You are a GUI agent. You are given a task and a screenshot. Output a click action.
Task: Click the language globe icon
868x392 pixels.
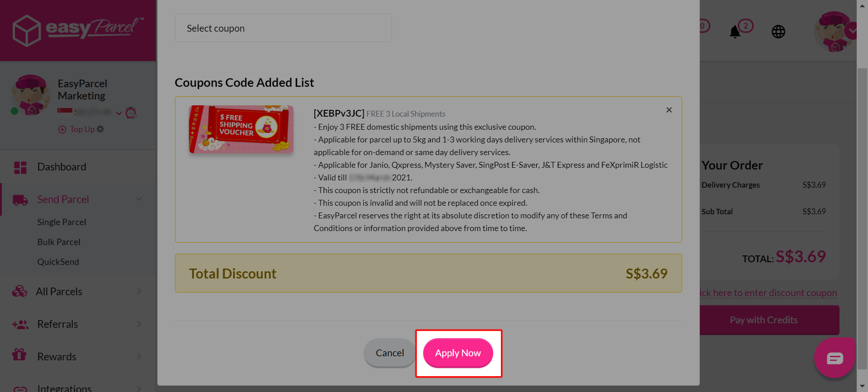pos(778,31)
